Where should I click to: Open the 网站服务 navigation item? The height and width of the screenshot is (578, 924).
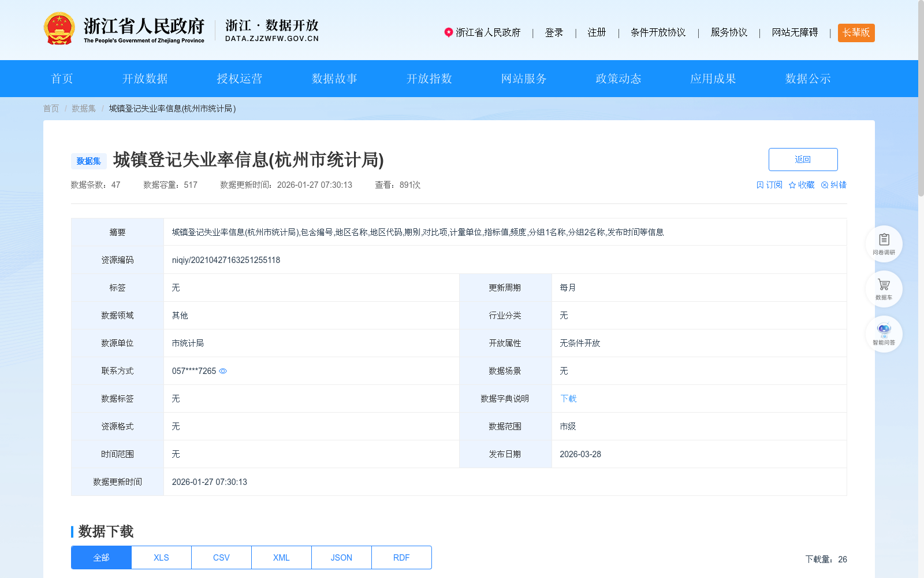point(524,79)
